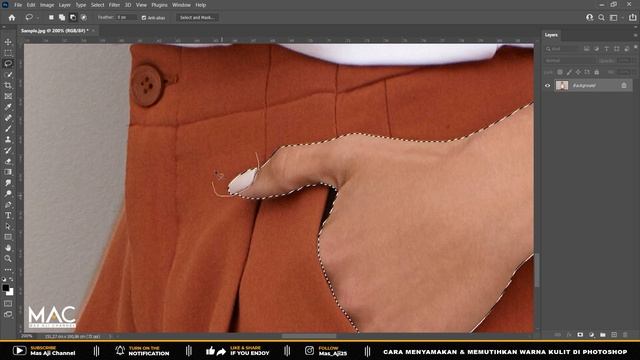This screenshot has width=640, height=360.
Task: Select the Type tool
Action: pos(8,215)
